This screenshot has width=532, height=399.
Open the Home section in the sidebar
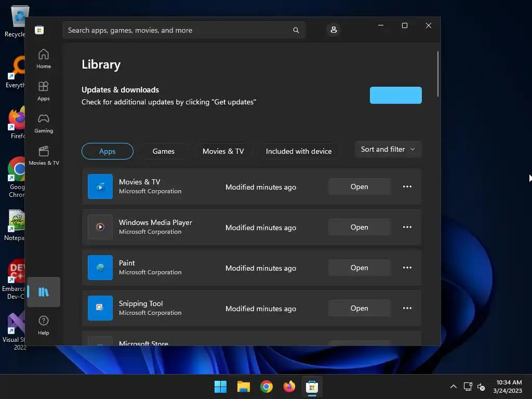point(44,59)
